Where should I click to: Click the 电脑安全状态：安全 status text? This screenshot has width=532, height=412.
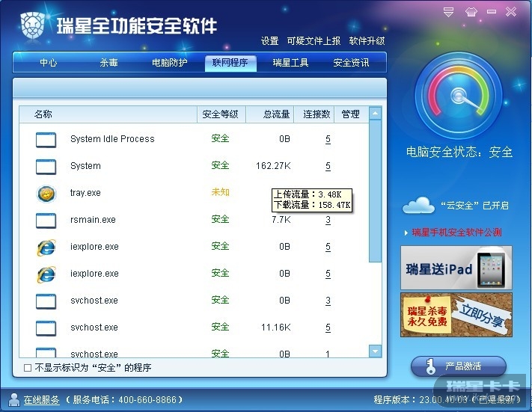459,152
